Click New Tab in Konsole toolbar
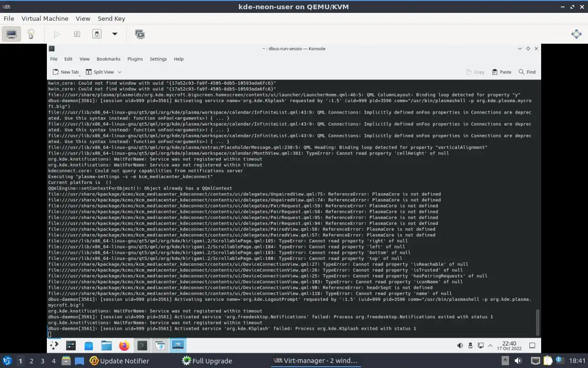The image size is (588, 368). pyautogui.click(x=66, y=72)
